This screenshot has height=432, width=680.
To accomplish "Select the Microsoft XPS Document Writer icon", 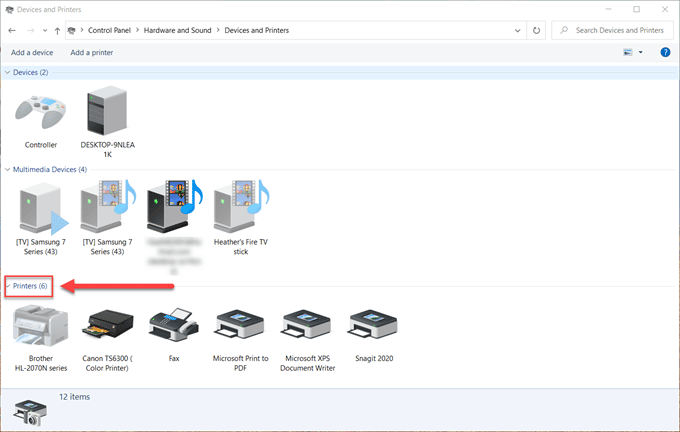I will pyautogui.click(x=307, y=325).
